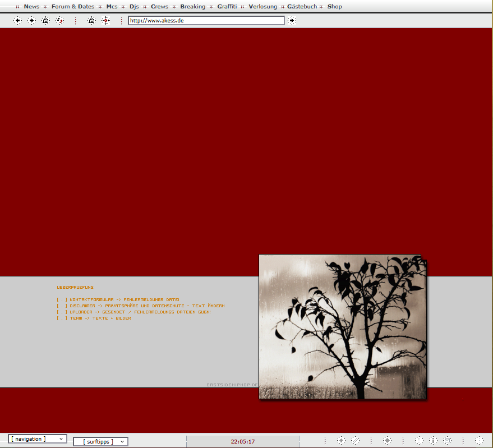493x448 pixels.
Task: Click the up arrow icon in bottom bar
Action: 341,441
